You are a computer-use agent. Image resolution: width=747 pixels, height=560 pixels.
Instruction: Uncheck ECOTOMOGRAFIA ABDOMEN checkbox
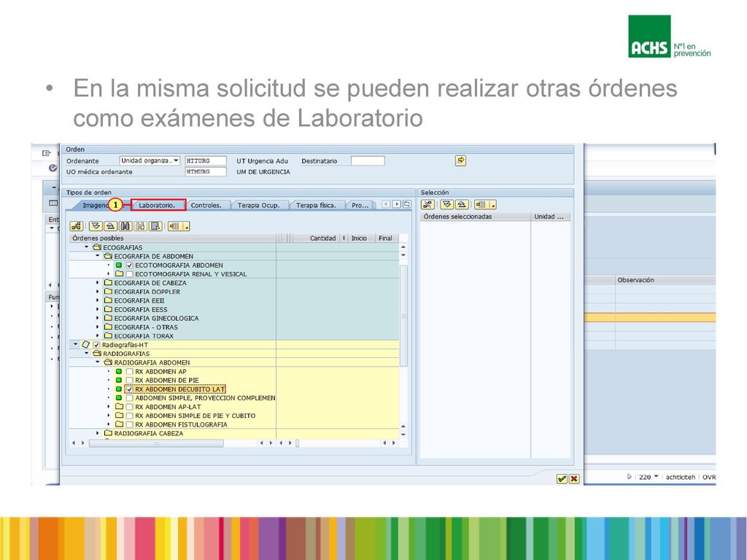129,265
